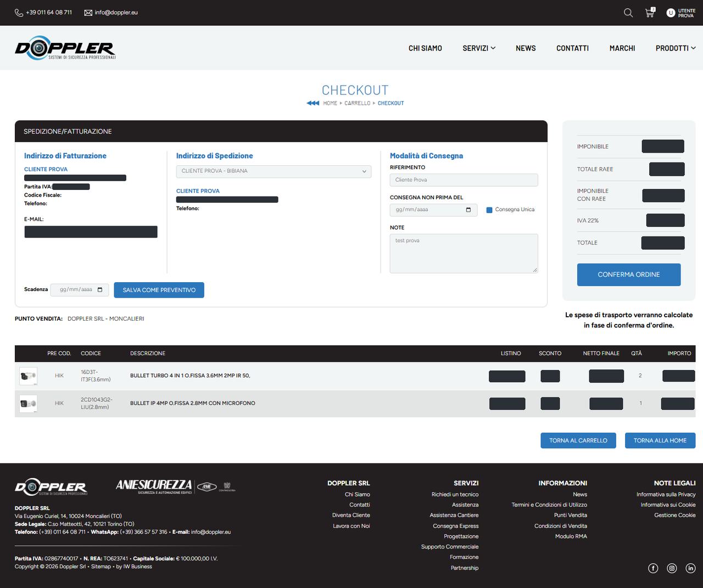Open Sitemap link in footer copyright

[x=101, y=567]
